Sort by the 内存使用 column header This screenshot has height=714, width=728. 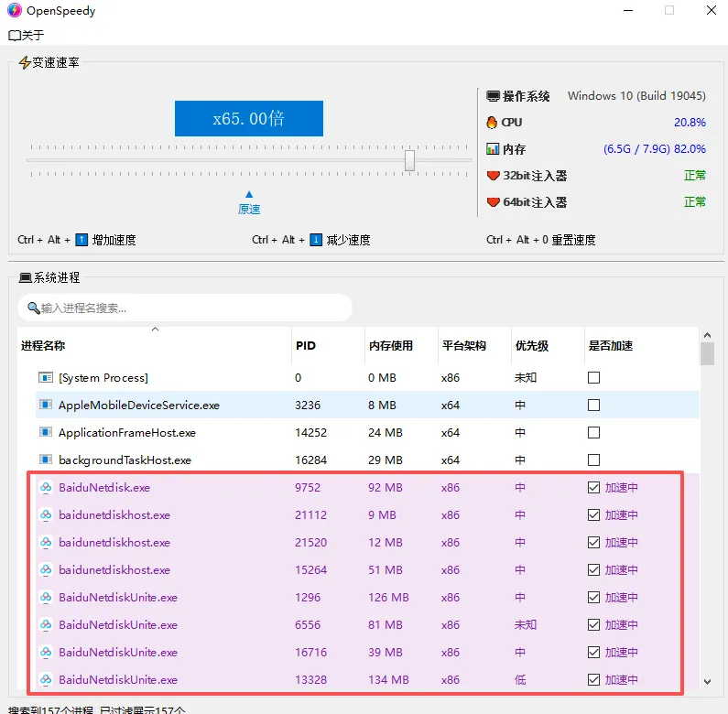point(401,345)
